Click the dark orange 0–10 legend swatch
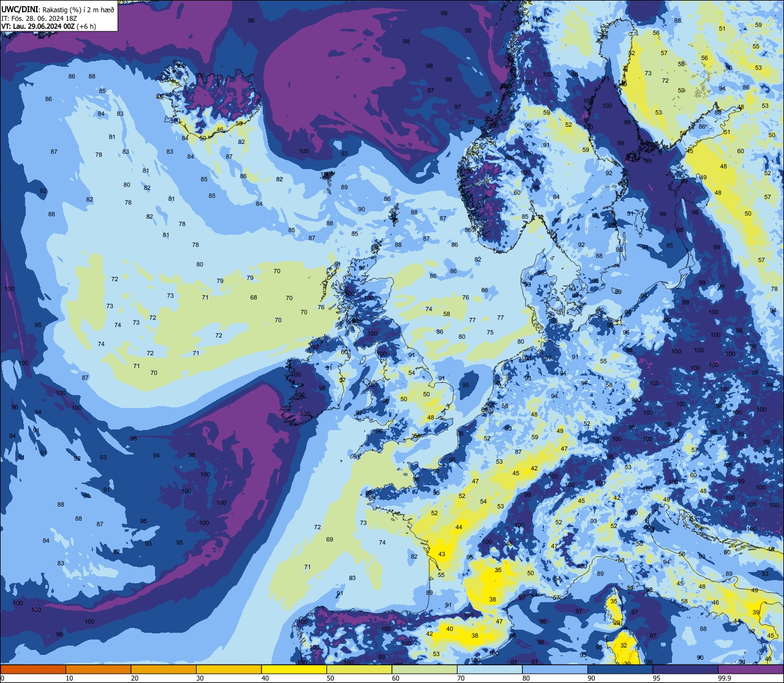 click(33, 669)
